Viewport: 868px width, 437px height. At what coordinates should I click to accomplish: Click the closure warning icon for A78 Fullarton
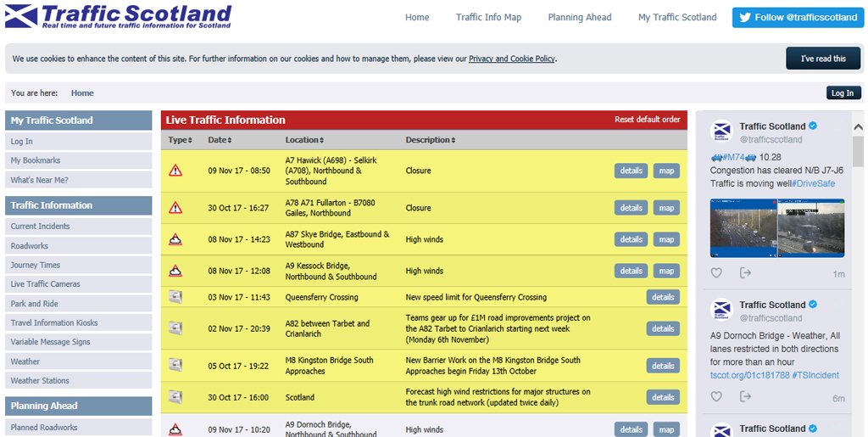[x=175, y=208]
